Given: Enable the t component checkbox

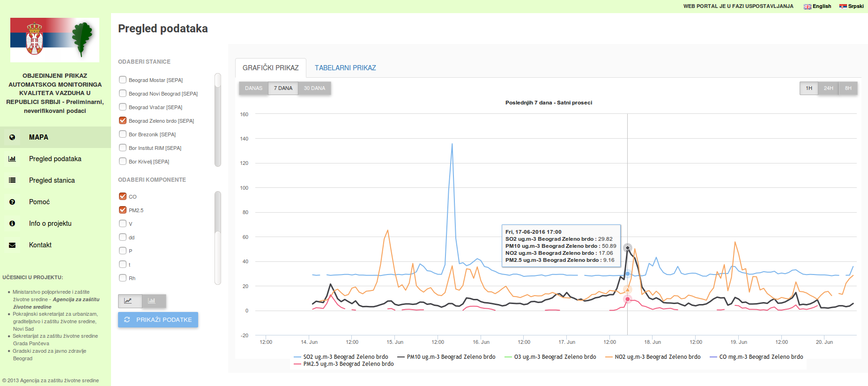Looking at the screenshot, I should click(x=123, y=265).
